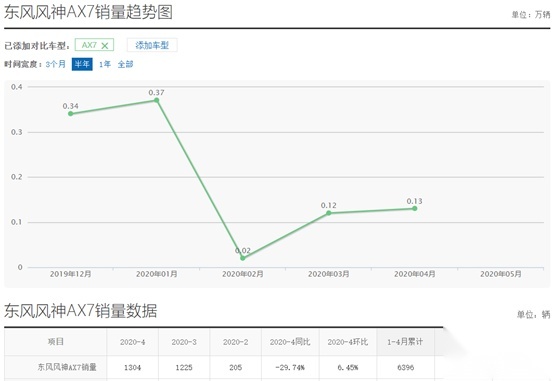Click the 0.12 data point for 2020年03月
The image size is (554, 381).
point(329,213)
